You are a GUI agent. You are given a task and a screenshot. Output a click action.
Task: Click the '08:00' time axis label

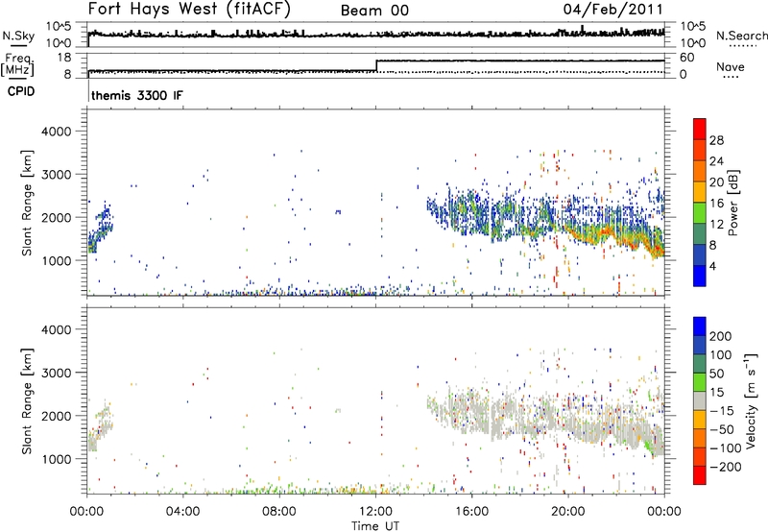[279, 512]
